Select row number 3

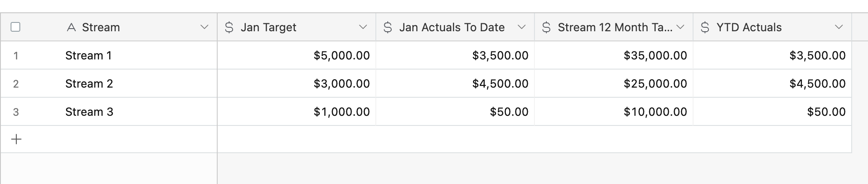(x=16, y=112)
